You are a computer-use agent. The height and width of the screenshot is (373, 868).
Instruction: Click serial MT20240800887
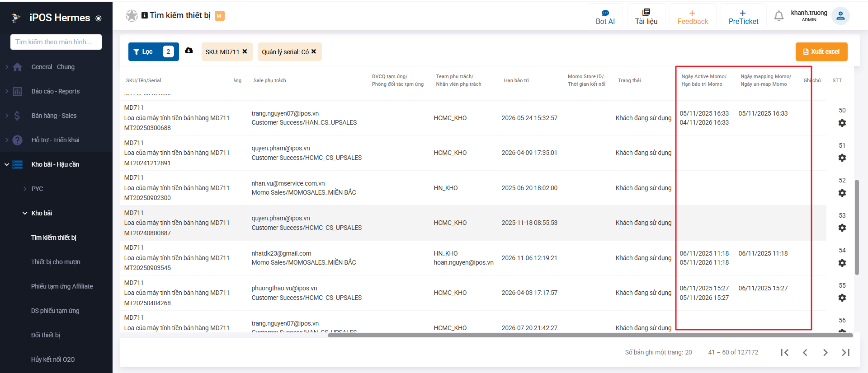(147, 233)
